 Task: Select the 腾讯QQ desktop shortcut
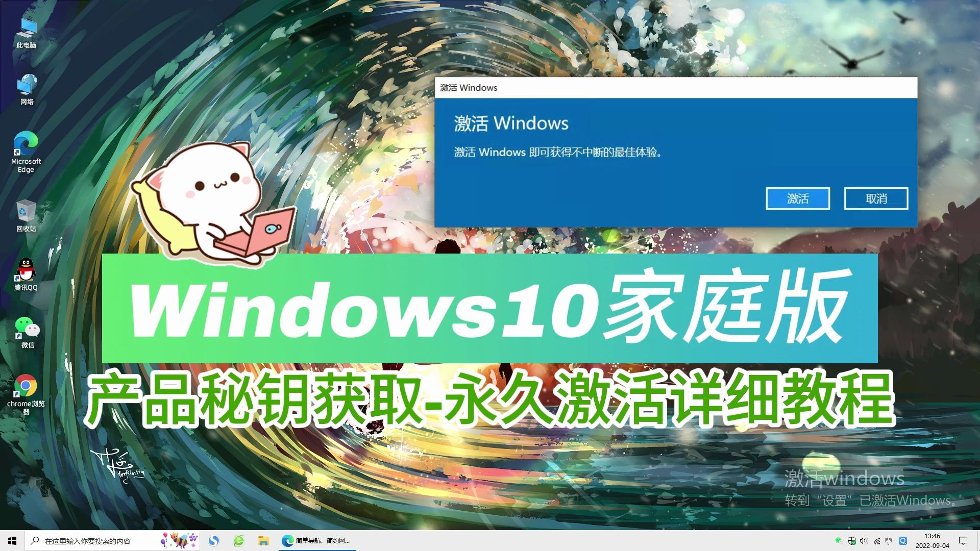point(26,274)
